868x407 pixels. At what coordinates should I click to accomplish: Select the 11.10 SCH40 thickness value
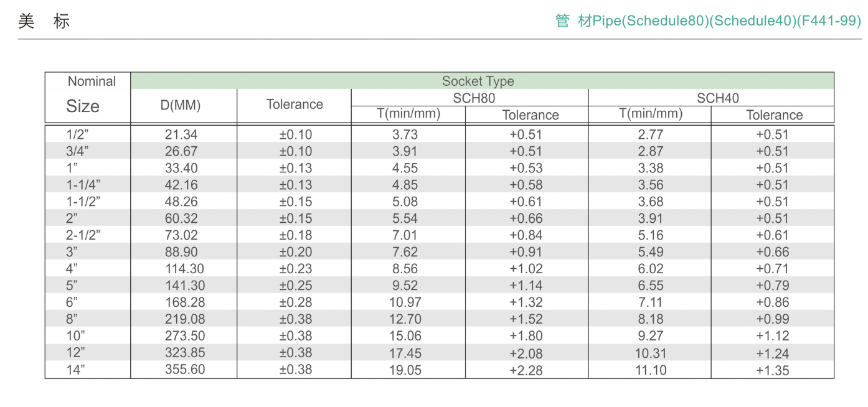[x=650, y=370]
